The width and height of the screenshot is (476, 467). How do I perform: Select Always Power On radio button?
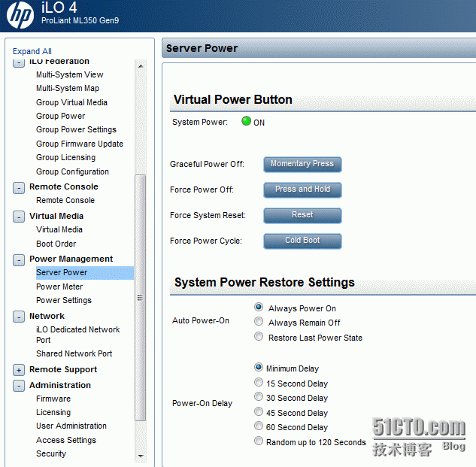259,307
